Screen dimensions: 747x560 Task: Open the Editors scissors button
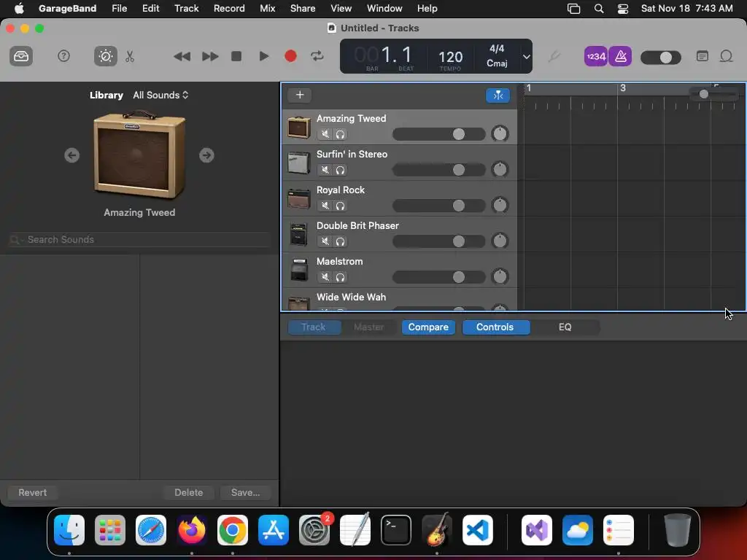coord(130,57)
